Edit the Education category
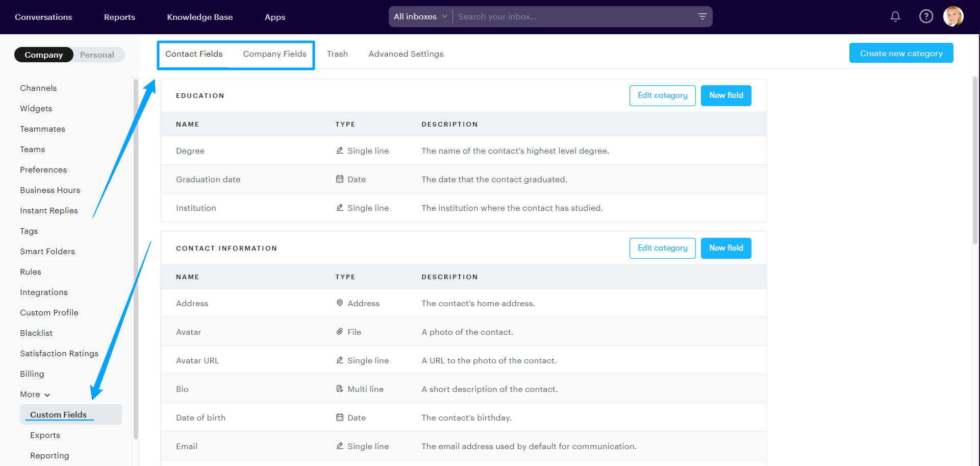 (662, 95)
